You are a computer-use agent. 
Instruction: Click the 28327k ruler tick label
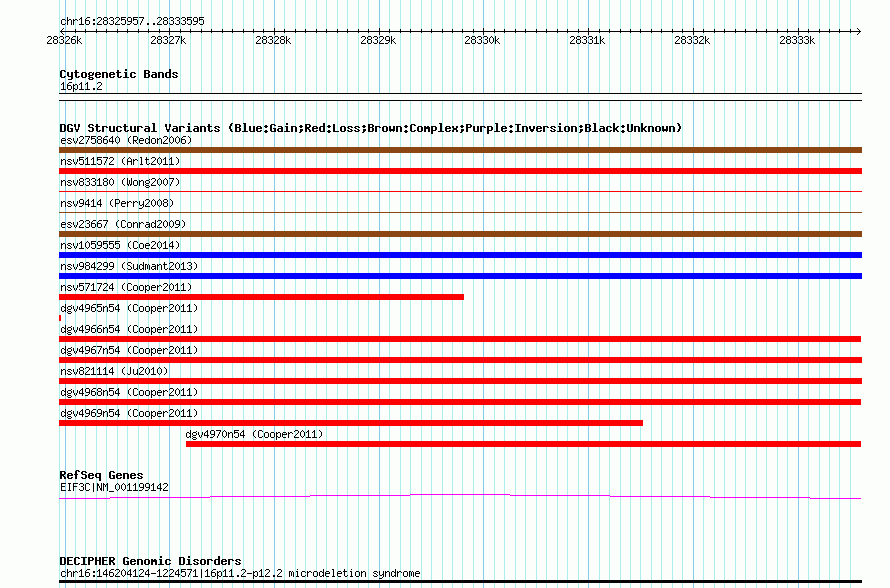tap(168, 40)
